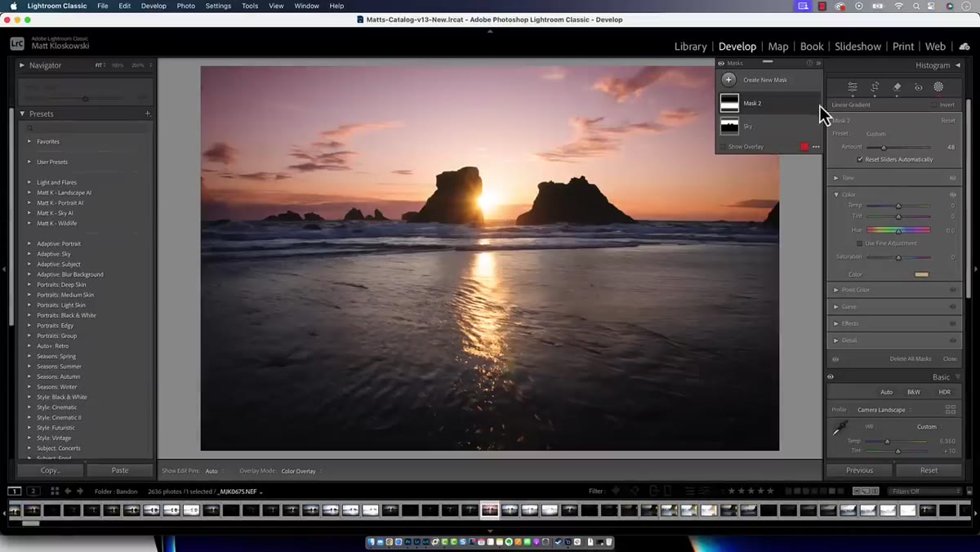
Task: Toggle Color section visibility eye
Action: [x=952, y=194]
